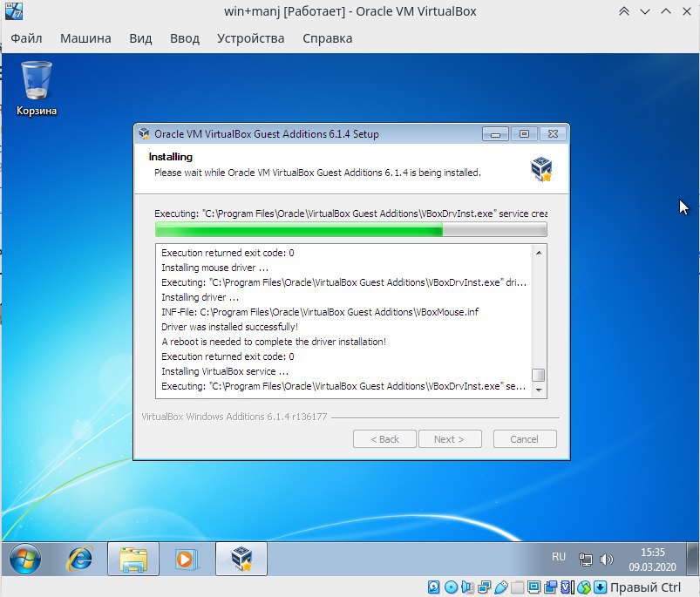
Task: Click the keyboard capture arrow icon
Action: pyautogui.click(x=601, y=587)
